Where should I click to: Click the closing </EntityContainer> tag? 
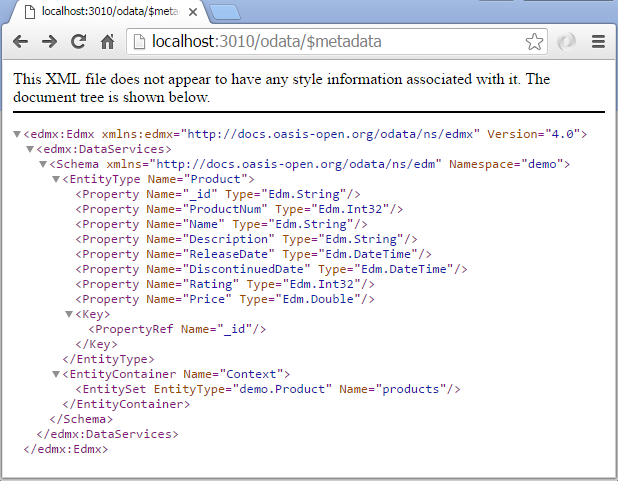(126, 404)
